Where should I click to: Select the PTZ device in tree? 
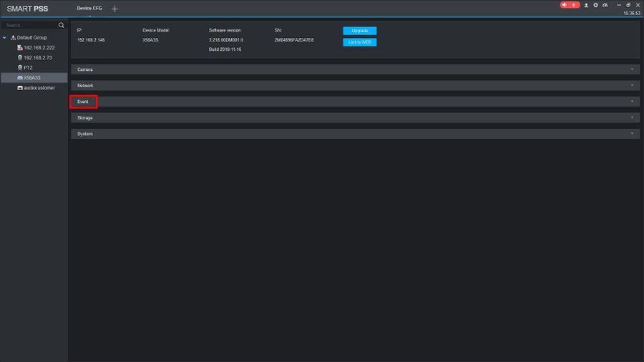[28, 68]
